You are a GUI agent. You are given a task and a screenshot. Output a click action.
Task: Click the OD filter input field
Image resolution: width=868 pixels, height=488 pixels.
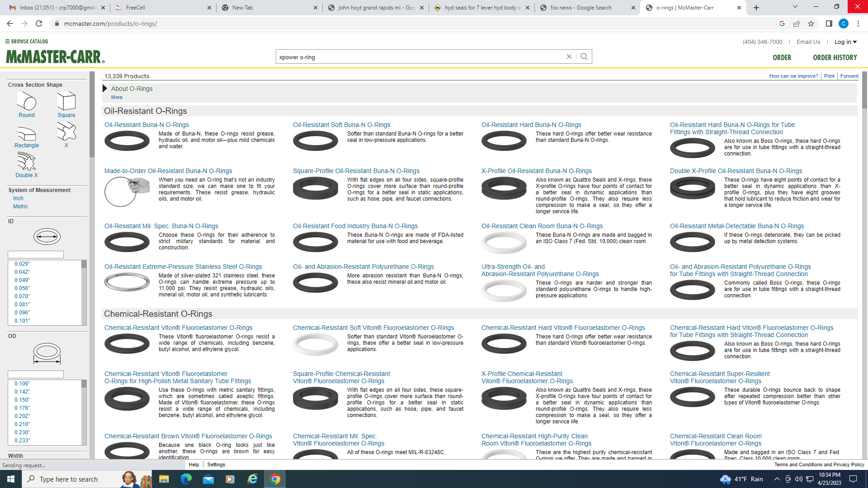[36, 375]
